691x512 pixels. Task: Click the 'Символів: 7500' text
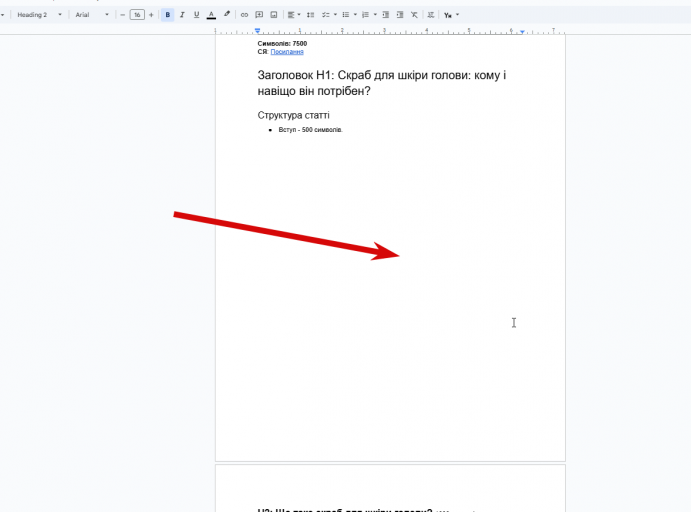pos(282,43)
